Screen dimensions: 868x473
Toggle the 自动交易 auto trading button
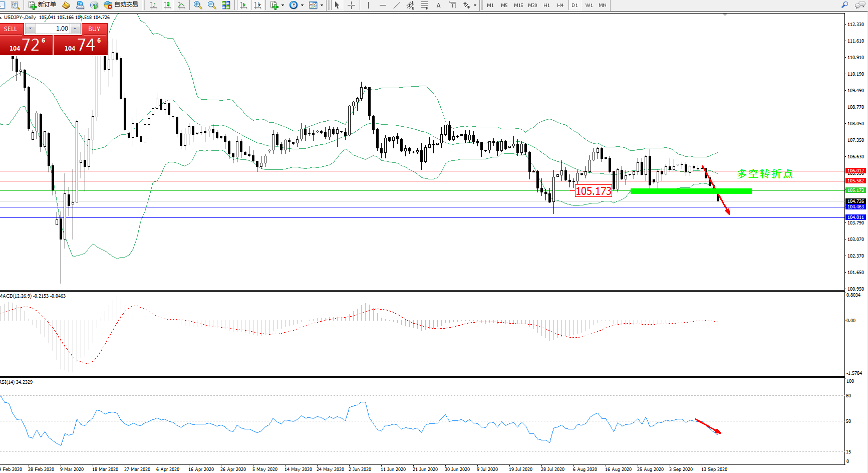point(121,5)
